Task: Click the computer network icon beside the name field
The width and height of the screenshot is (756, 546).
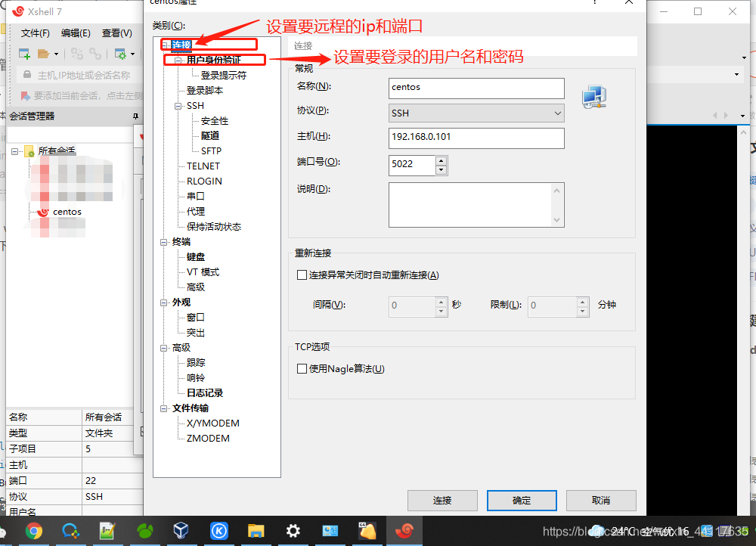Action: point(594,96)
